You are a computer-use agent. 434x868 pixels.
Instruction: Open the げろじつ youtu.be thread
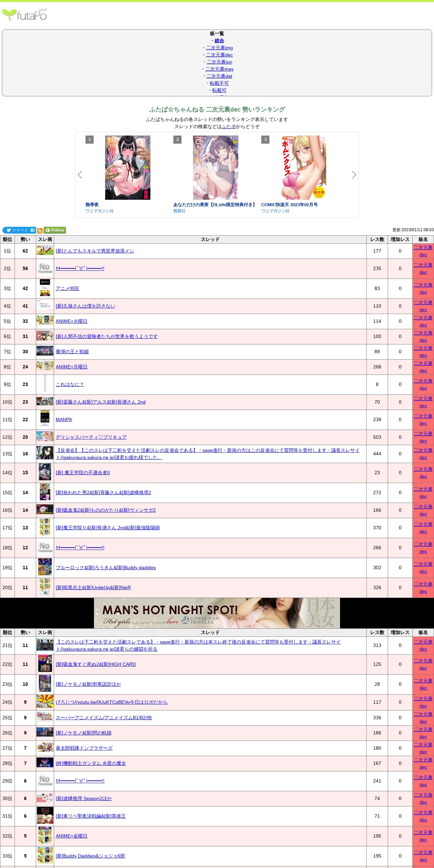coord(112,702)
